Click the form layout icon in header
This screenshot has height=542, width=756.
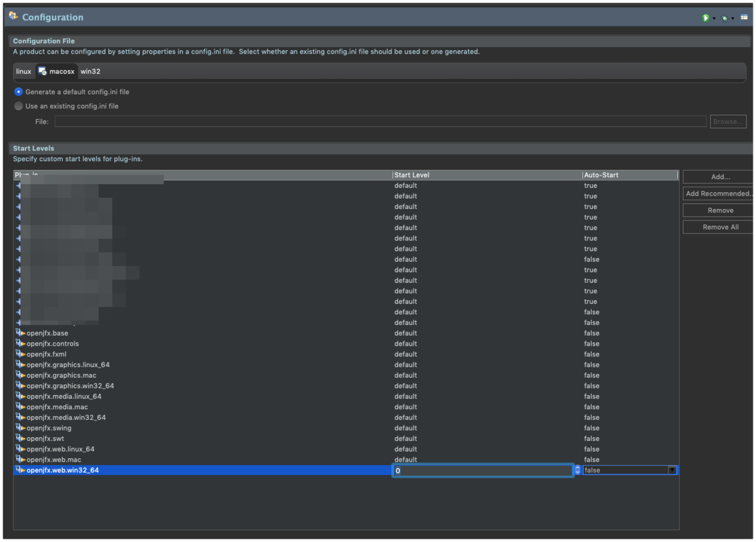(744, 17)
